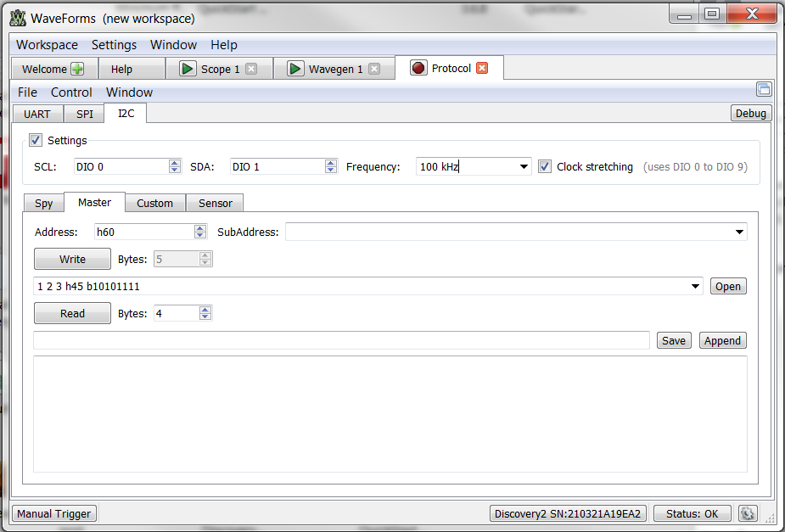Disable Clock stretching
Viewport: 785px width, 532px height.
(544, 166)
